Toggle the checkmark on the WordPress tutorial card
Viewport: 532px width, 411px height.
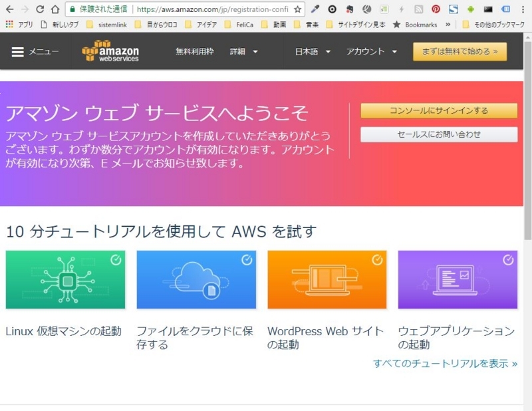376,258
